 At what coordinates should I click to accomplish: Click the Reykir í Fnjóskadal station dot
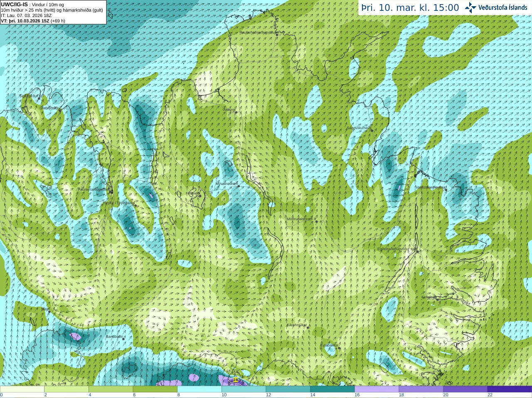point(135,205)
